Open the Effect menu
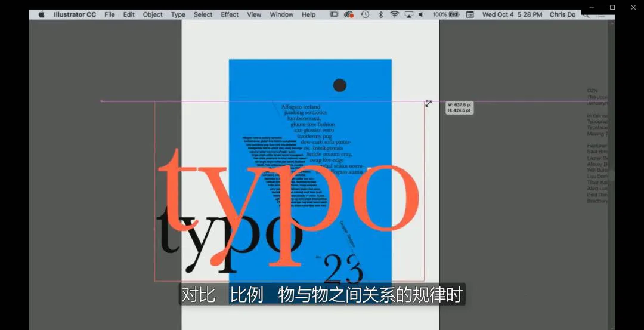Viewport: 644px width, 330px height. [x=230, y=14]
